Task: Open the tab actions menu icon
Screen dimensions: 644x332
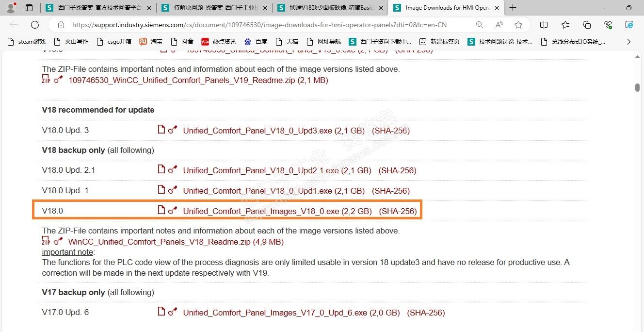Action: 29,8
